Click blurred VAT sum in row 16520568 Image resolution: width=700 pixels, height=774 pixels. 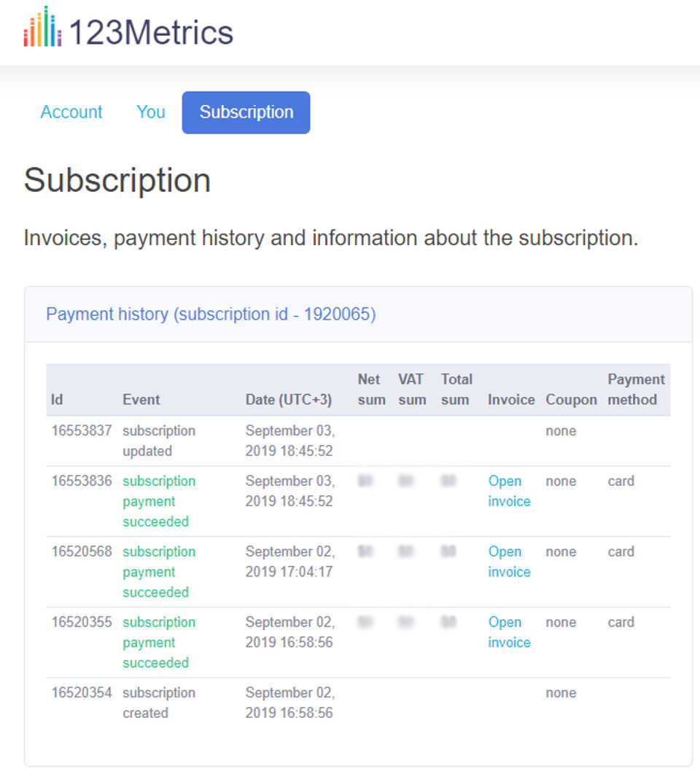tap(405, 551)
